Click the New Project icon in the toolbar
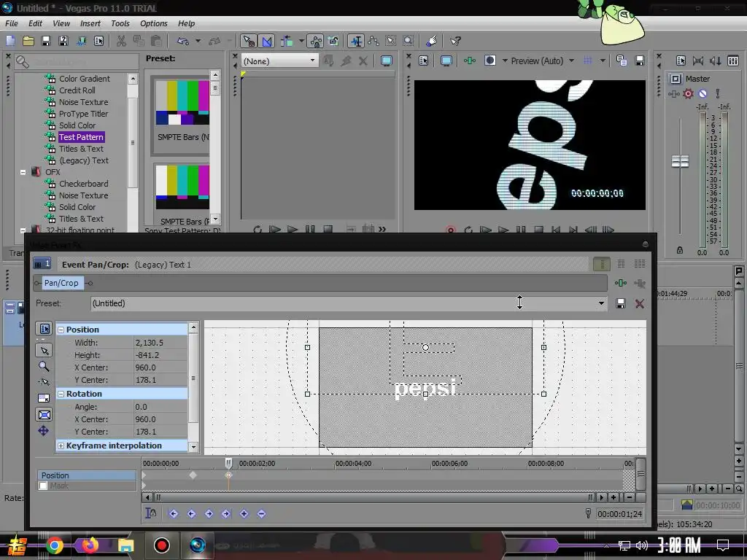The width and height of the screenshot is (747, 560). pos(10,41)
